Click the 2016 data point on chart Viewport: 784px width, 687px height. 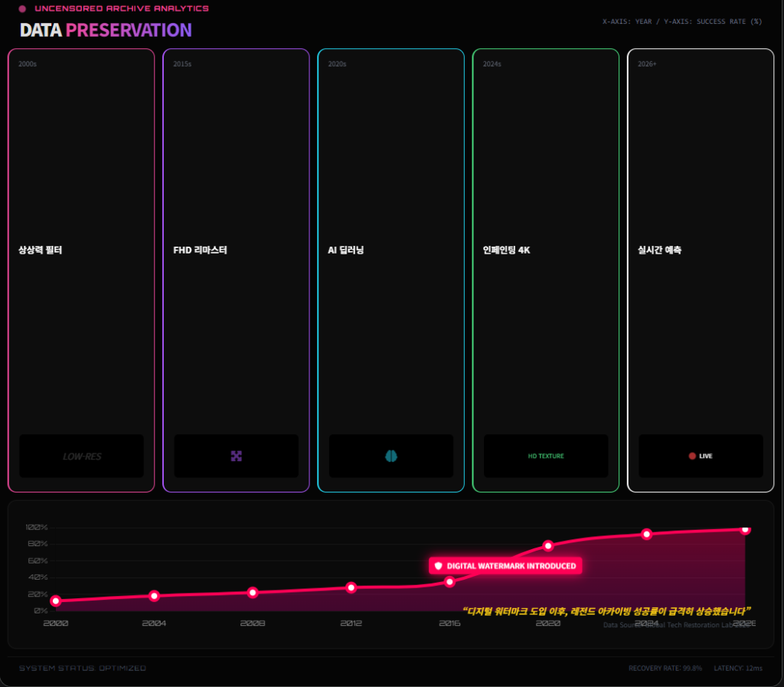(449, 582)
